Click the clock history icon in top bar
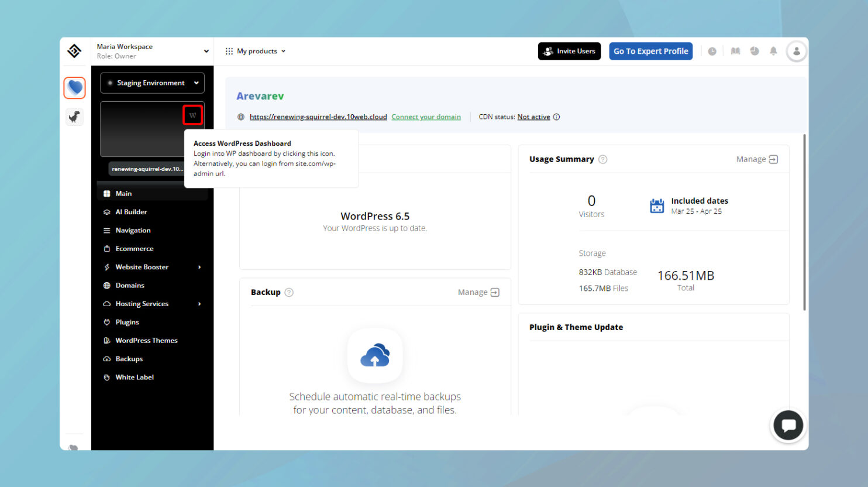This screenshot has height=487, width=868. coord(712,51)
